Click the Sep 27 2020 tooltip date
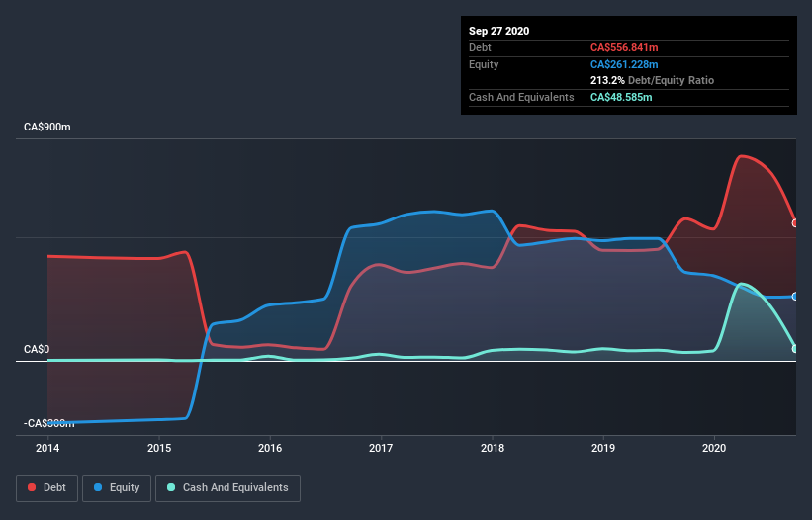Viewport: 812px width, 520px height. click(x=498, y=31)
